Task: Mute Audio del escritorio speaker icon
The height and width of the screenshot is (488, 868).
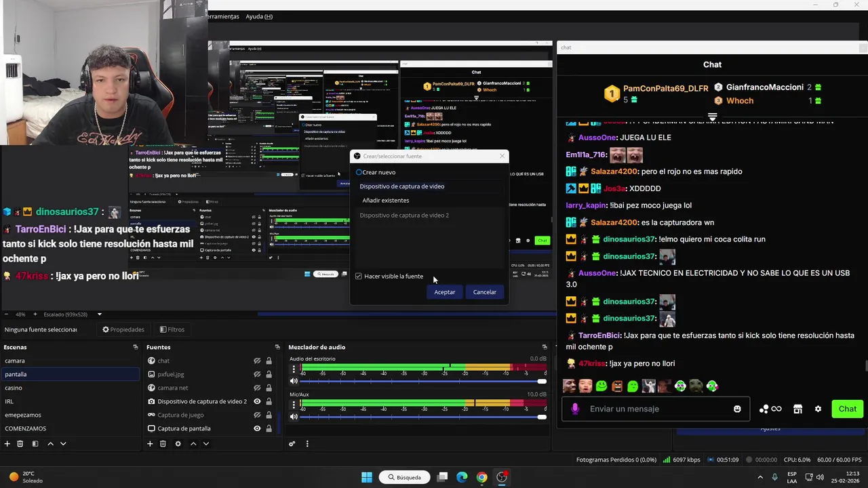Action: tap(294, 382)
